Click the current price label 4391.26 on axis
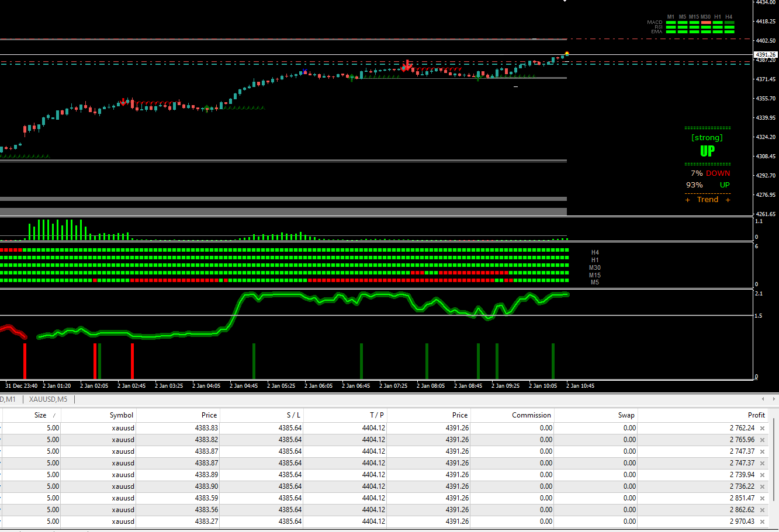 point(765,55)
